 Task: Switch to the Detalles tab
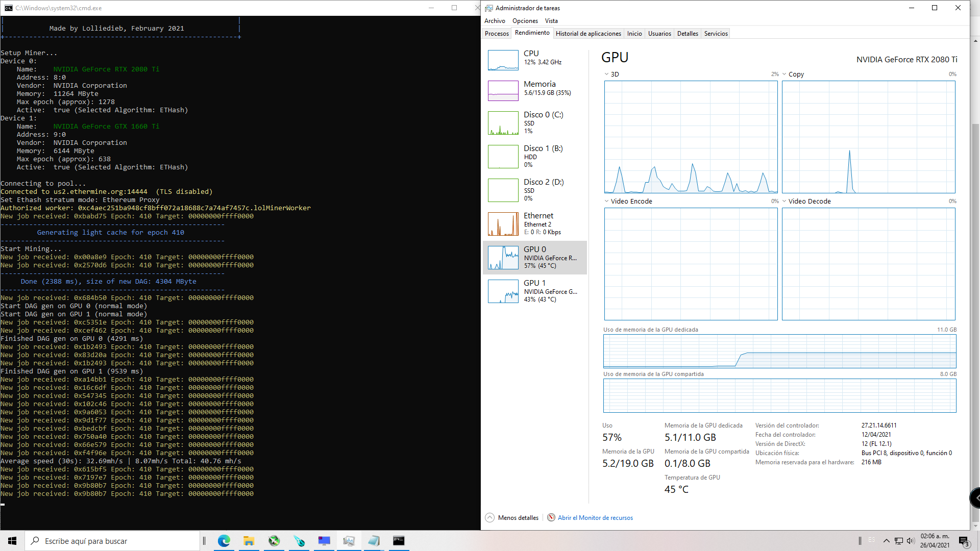tap(688, 34)
